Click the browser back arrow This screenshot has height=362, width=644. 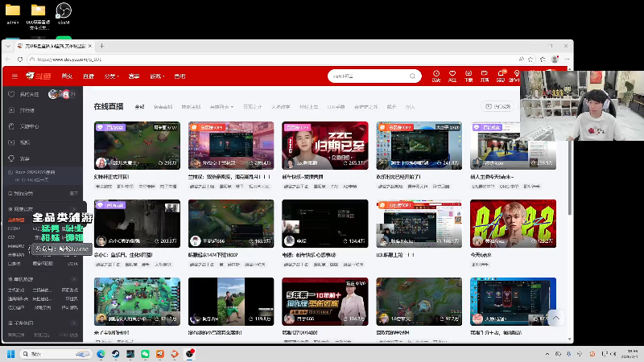coord(8,60)
